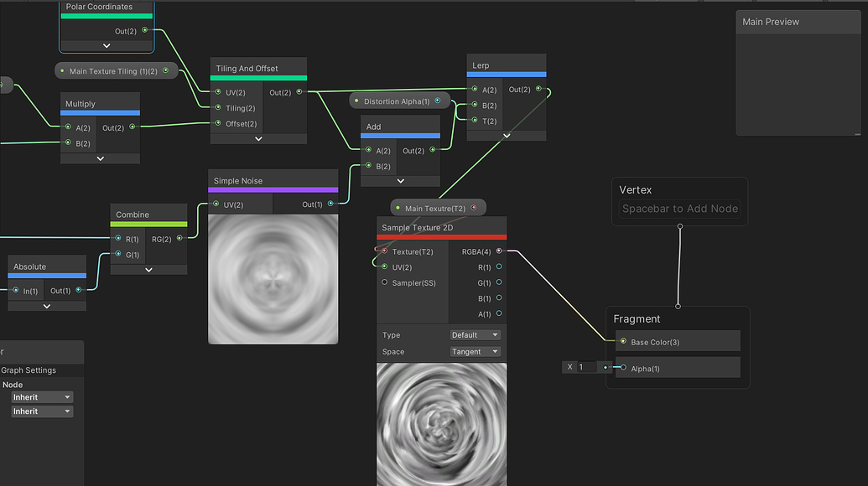Viewport: 868px width, 486px height.
Task: Click the Main Preview panel header
Action: tap(770, 21)
